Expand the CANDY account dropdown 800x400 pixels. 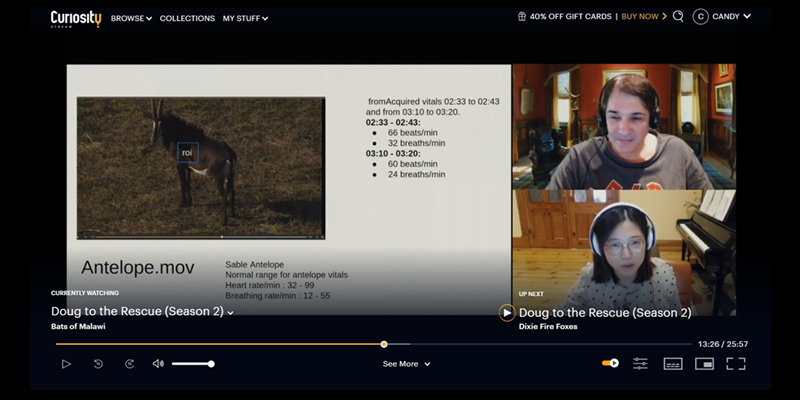tap(731, 16)
